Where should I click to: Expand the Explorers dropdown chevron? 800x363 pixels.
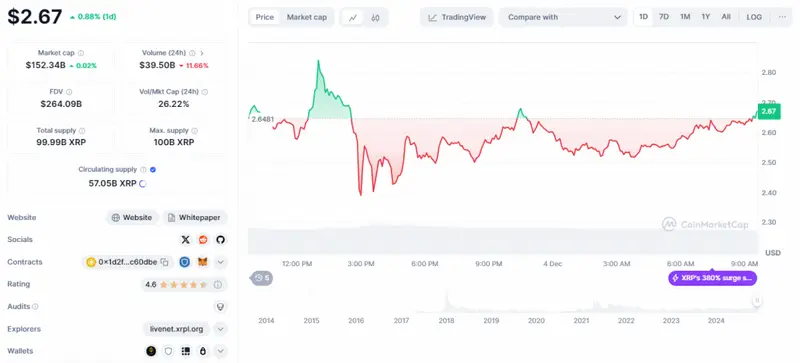pos(220,329)
